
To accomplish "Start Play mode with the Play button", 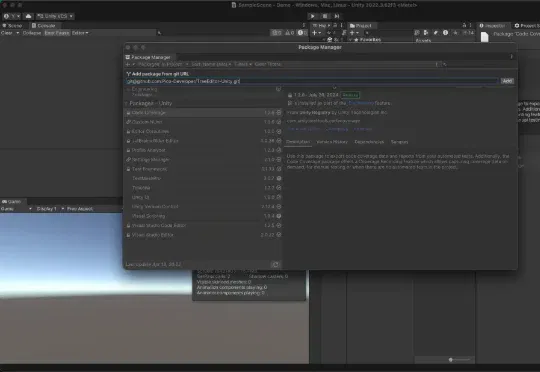I will coord(312,16).
